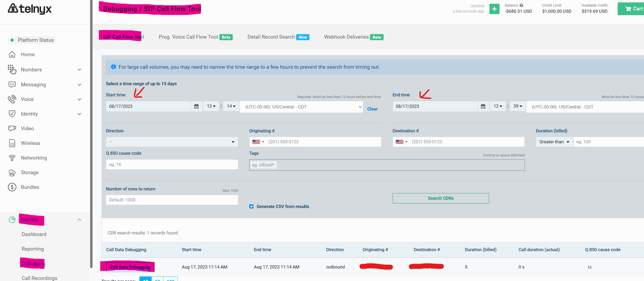Click the Originating # phone input
Viewport: 644px width, 281px height.
(324, 142)
